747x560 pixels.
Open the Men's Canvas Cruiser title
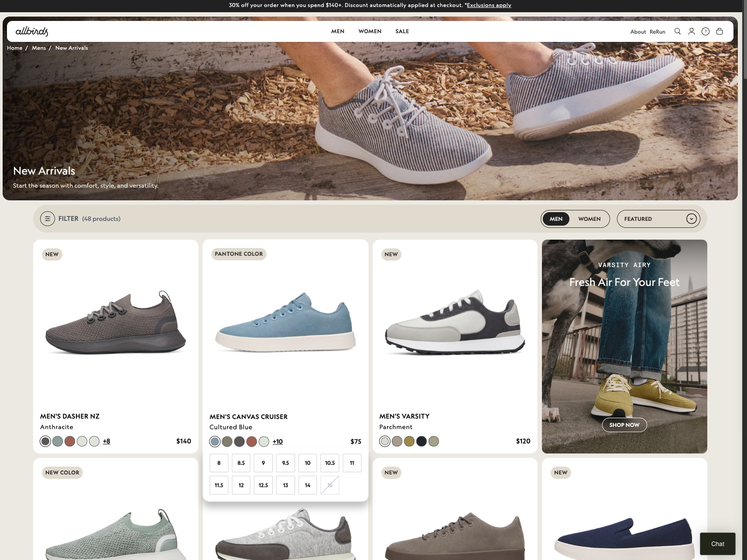249,417
